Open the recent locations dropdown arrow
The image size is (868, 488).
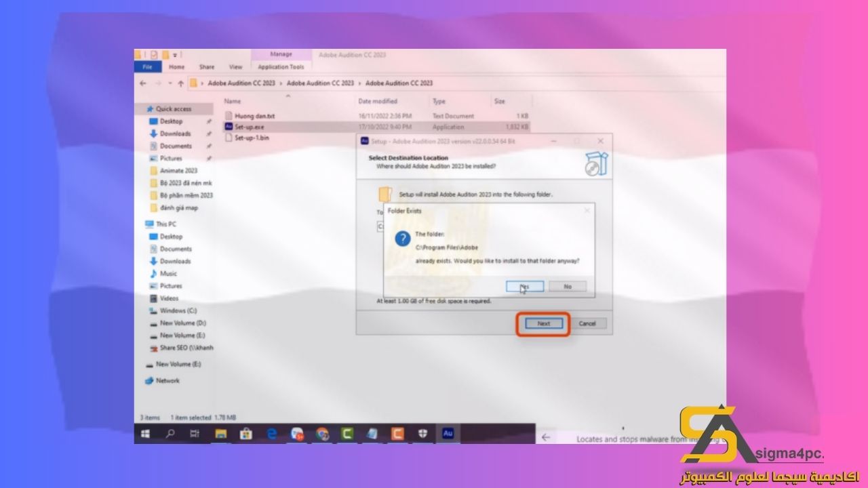point(170,83)
